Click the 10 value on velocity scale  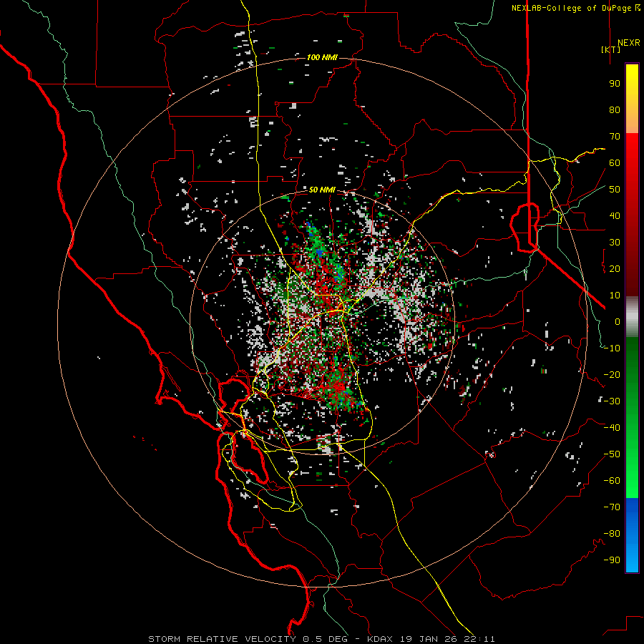point(615,296)
